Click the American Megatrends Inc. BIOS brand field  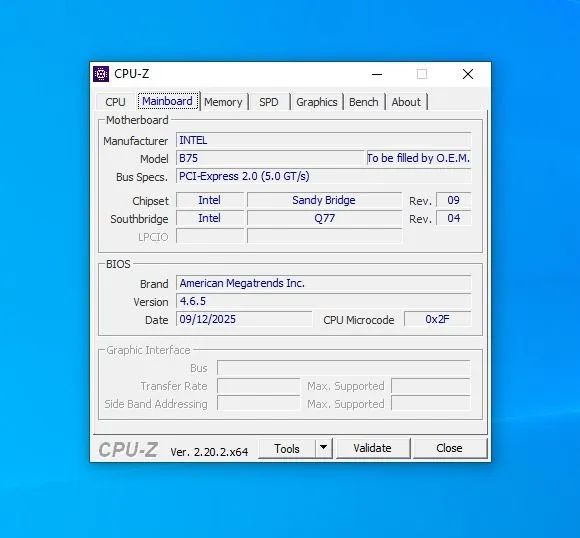(x=323, y=283)
